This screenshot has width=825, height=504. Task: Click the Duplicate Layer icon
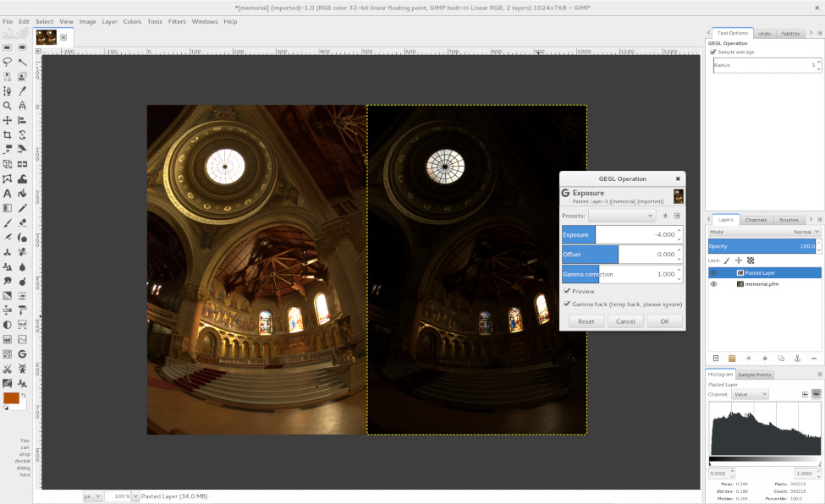point(781,358)
